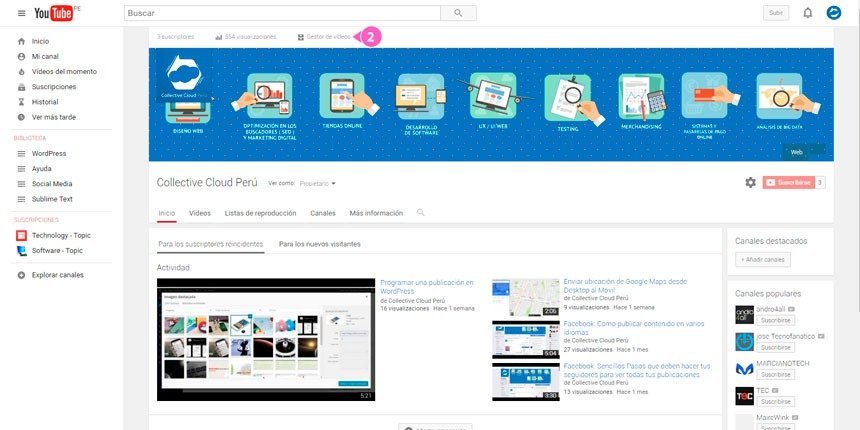Subscribe to jose Tecnofanatico channel
This screenshot has height=430, width=860.
[x=776, y=347]
